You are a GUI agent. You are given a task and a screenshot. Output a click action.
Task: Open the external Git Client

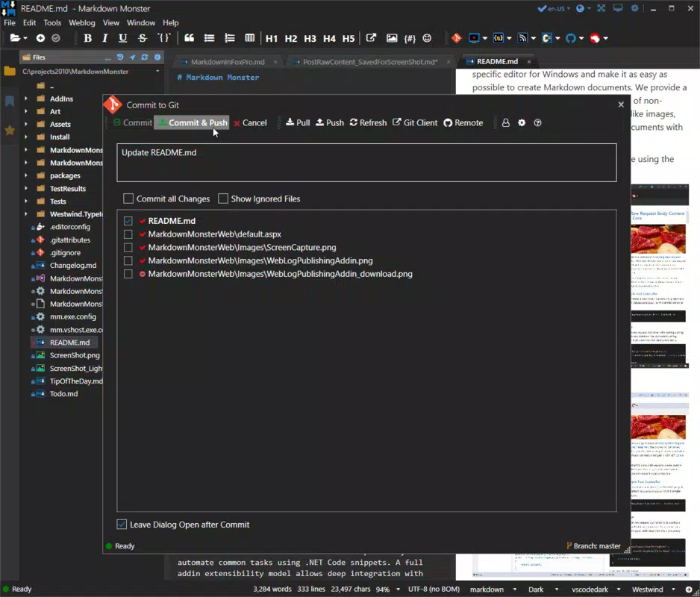click(x=415, y=123)
